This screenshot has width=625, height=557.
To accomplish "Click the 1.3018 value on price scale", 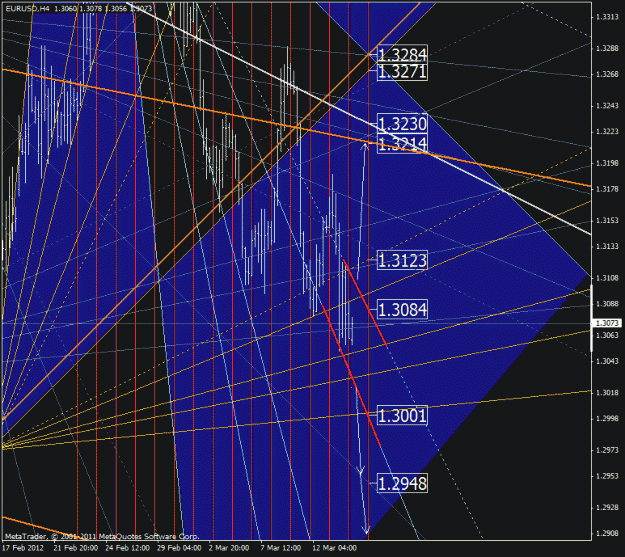I will [607, 393].
